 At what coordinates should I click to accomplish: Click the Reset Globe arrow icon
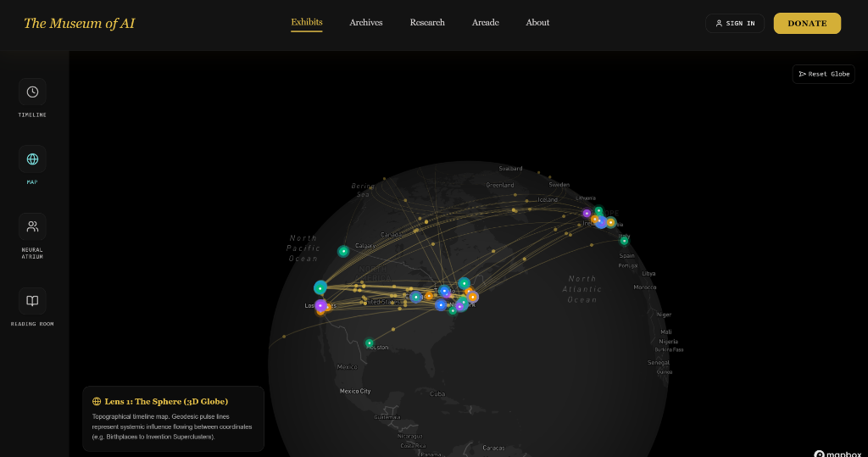[x=802, y=74]
